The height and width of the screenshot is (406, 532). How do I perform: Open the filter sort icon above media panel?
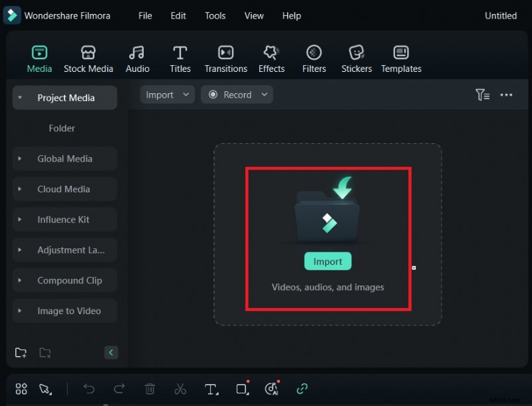click(x=482, y=95)
